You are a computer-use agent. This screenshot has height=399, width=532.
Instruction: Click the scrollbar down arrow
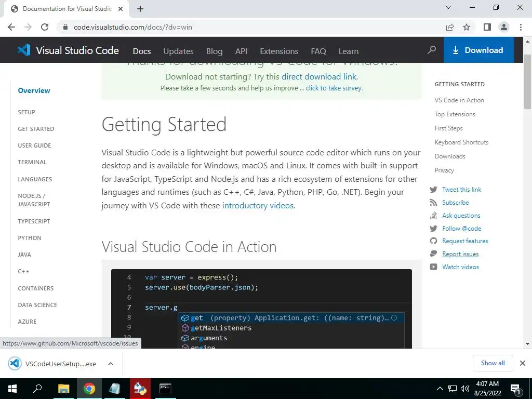527,344
